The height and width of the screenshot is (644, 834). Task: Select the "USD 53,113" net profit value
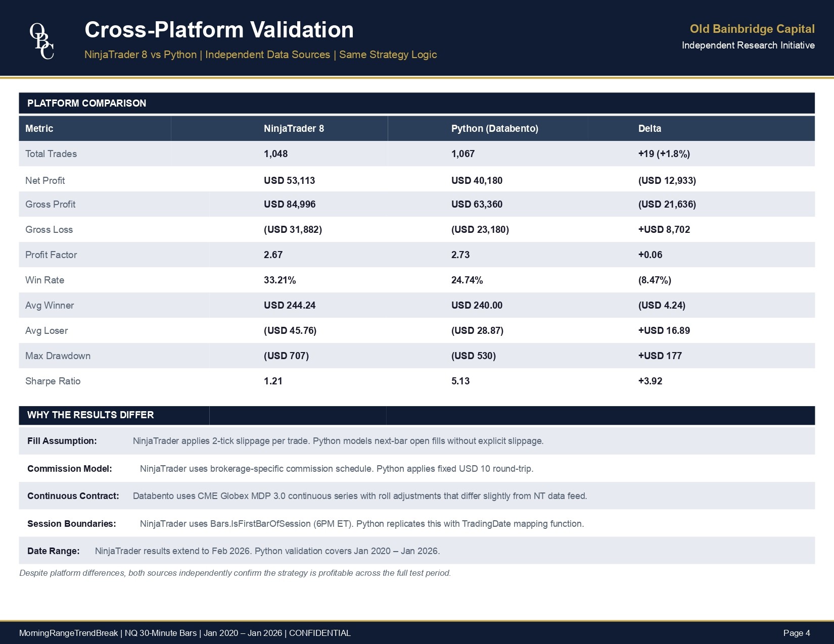click(289, 180)
